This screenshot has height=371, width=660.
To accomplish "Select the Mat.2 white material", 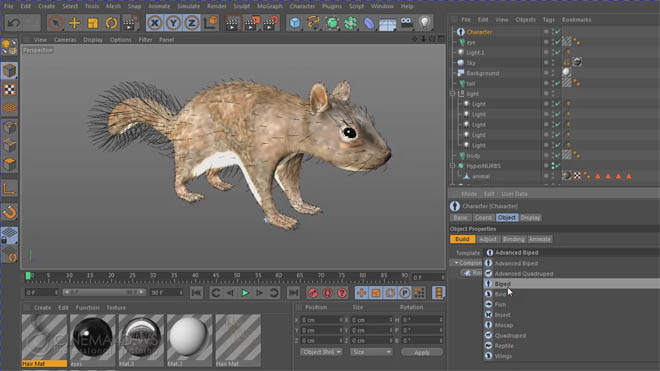I will pos(189,341).
